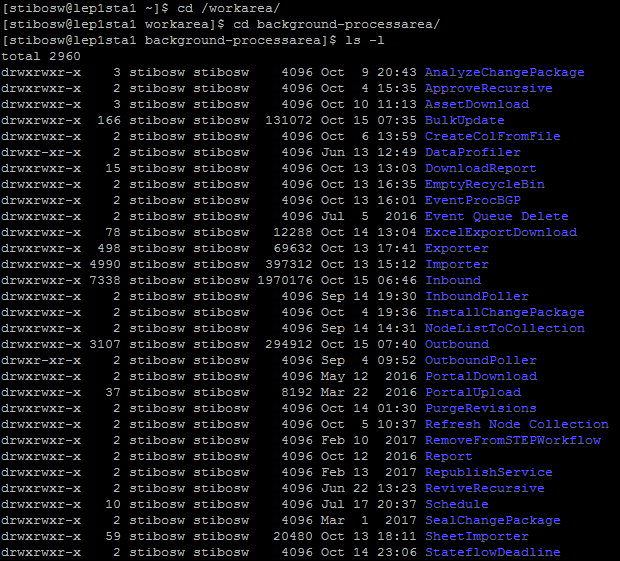Click the link count 59

[x=113, y=536]
